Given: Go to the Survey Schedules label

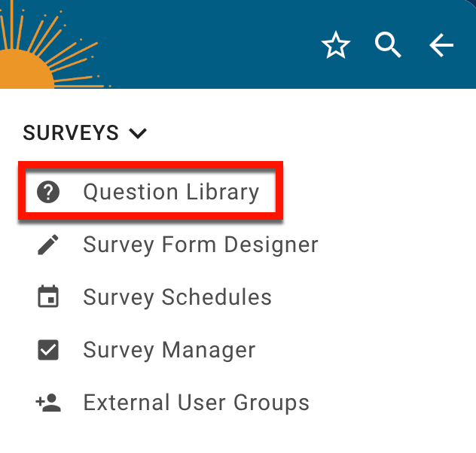Looking at the screenshot, I should point(177,297).
